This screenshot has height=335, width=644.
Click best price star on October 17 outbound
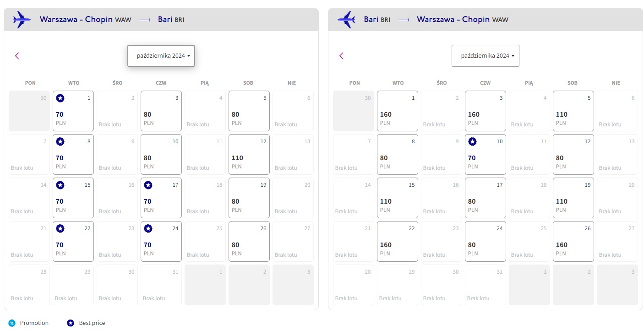point(148,185)
